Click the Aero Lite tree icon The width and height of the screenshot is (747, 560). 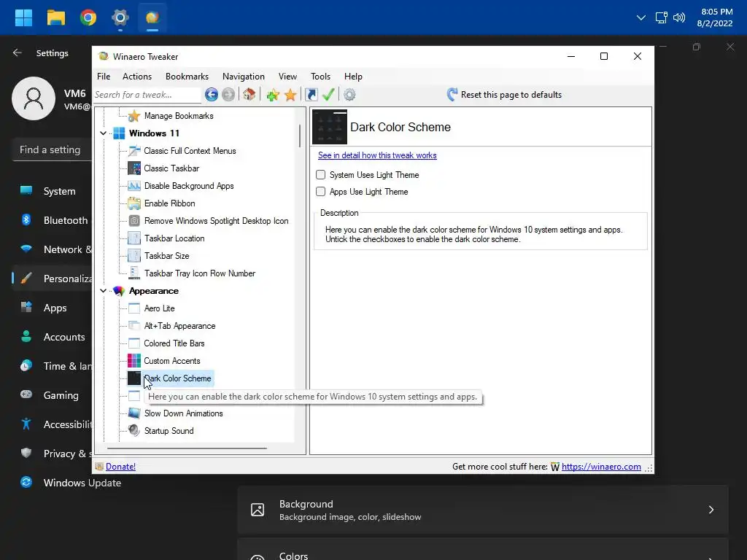click(134, 308)
